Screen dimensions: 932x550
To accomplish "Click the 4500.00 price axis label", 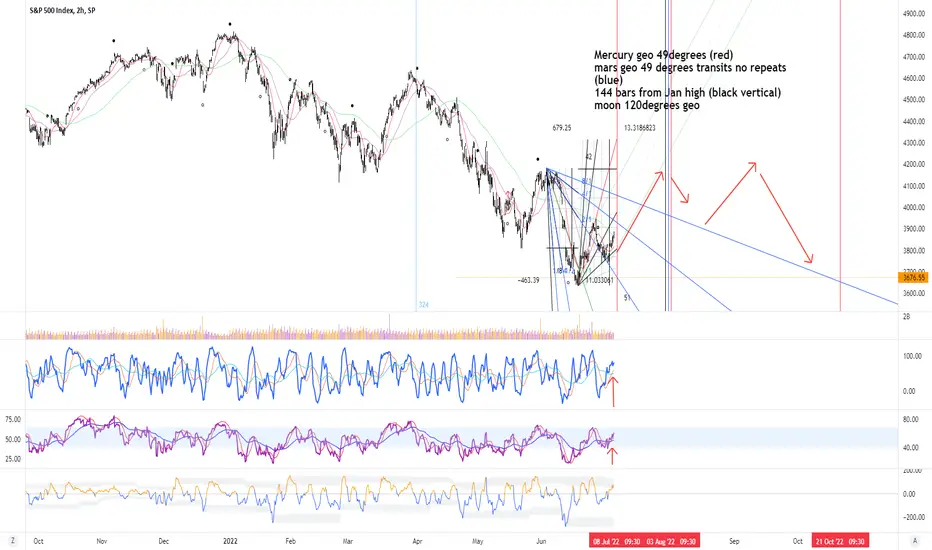I will pyautogui.click(x=914, y=100).
